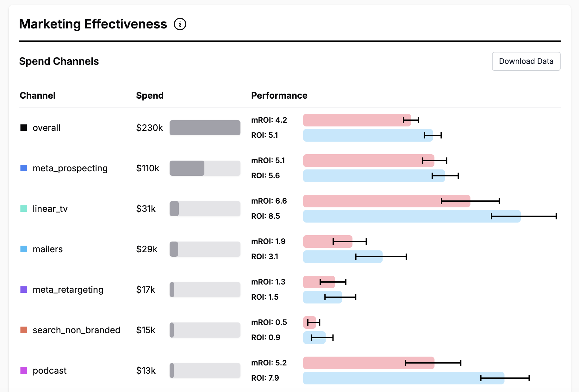
Task: Click the blue meta_prospecting color swatch
Action: click(x=24, y=168)
